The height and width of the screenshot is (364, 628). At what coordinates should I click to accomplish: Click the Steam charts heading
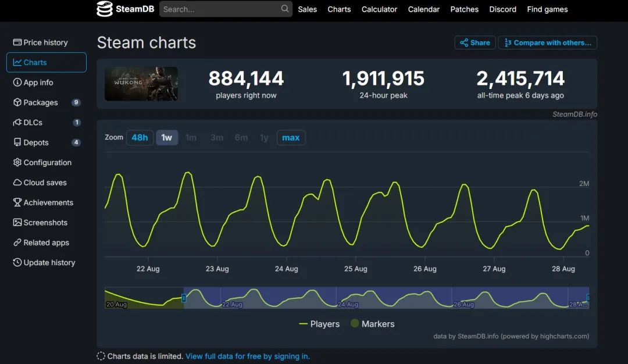(x=147, y=42)
